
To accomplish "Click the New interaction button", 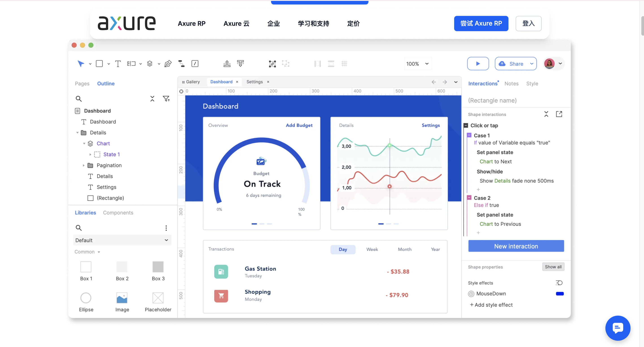I will tap(516, 246).
